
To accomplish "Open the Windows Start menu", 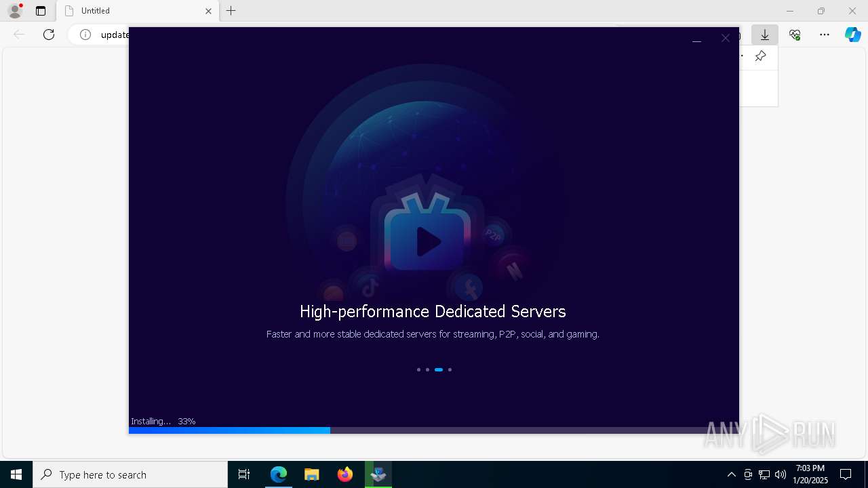I will tap(16, 474).
